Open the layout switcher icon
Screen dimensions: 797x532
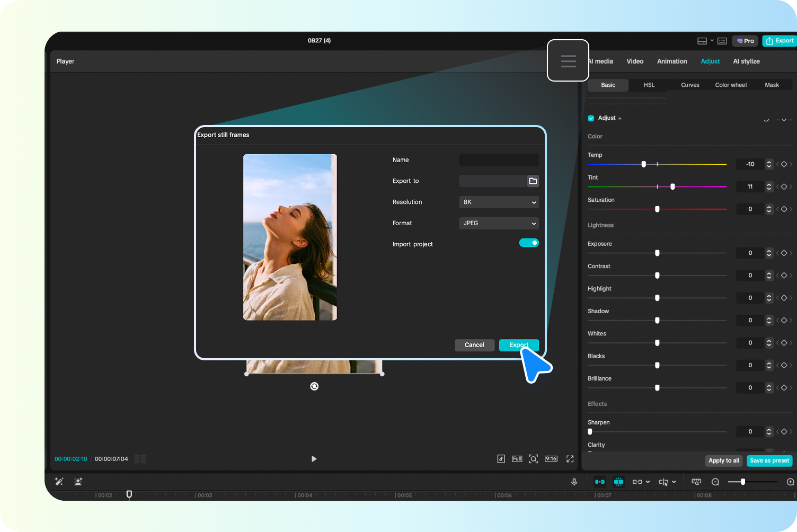(x=702, y=41)
